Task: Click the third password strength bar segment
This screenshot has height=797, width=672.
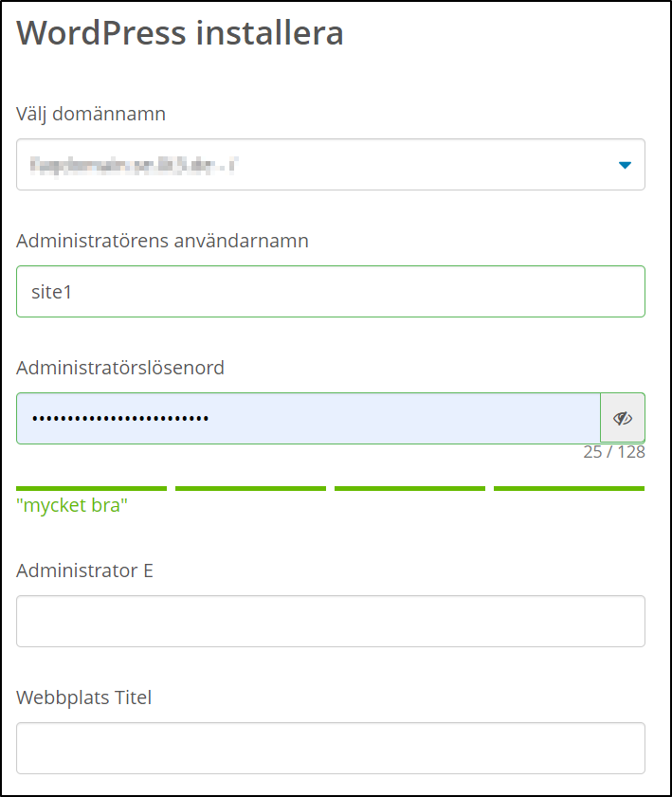Action: click(x=409, y=488)
